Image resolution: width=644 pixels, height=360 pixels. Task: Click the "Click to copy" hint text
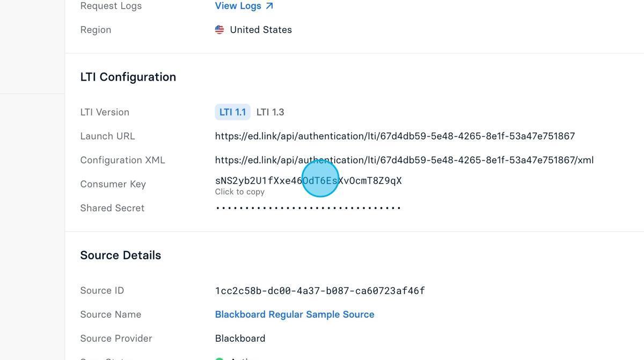(240, 192)
